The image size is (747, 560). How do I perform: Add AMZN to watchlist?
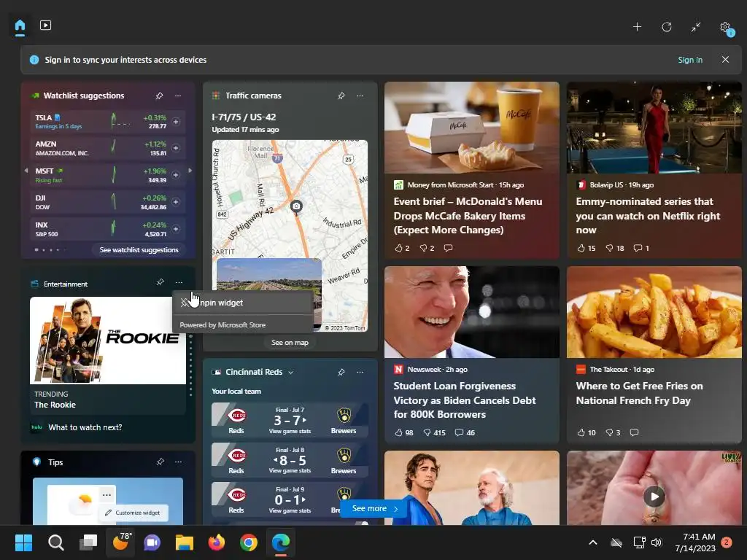pos(176,148)
